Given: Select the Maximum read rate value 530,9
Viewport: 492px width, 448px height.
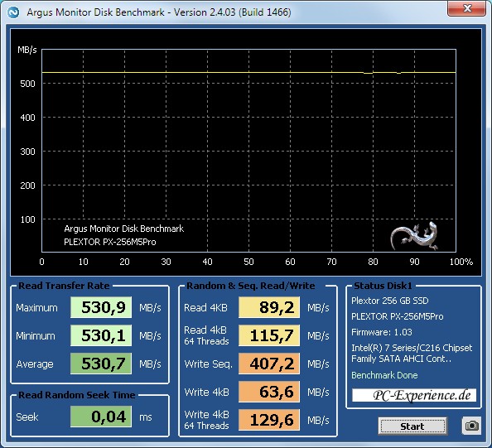Looking at the screenshot, I should pos(101,307).
